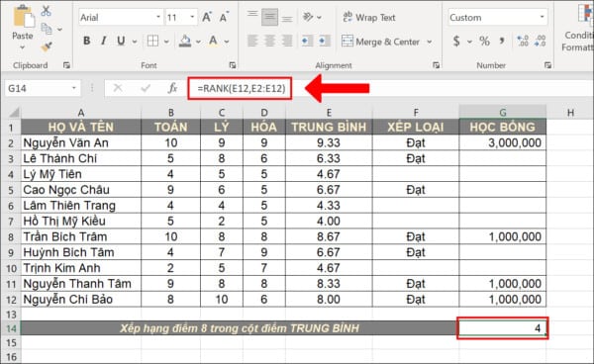This screenshot has height=364, width=594.
Task: Click the Percent Style icon
Action: pyautogui.click(x=484, y=41)
